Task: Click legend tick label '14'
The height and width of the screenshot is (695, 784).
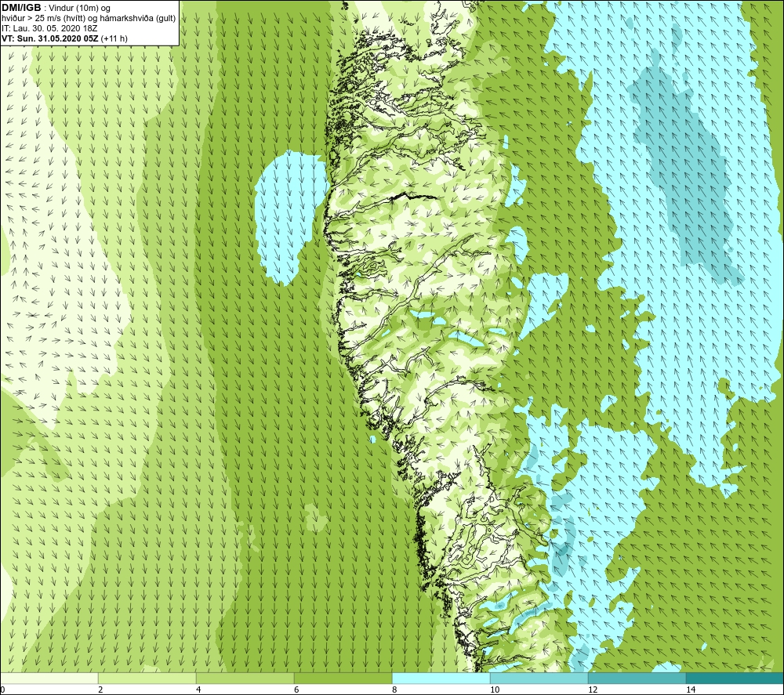Action: coord(691,690)
